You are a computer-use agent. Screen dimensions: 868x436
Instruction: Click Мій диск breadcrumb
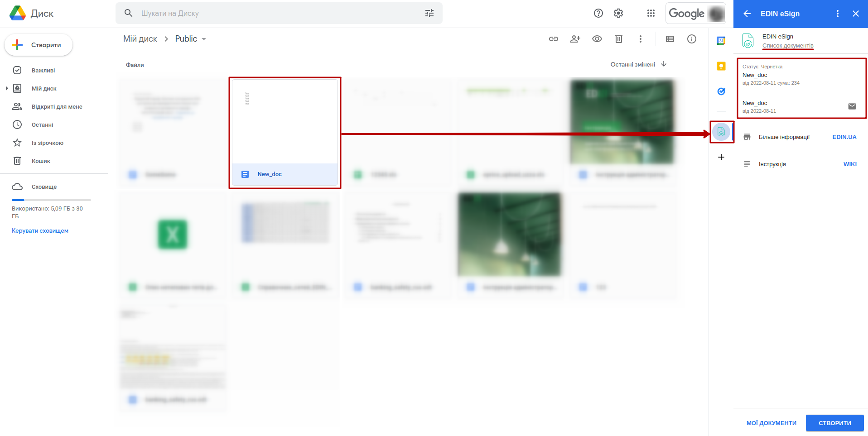click(x=140, y=39)
